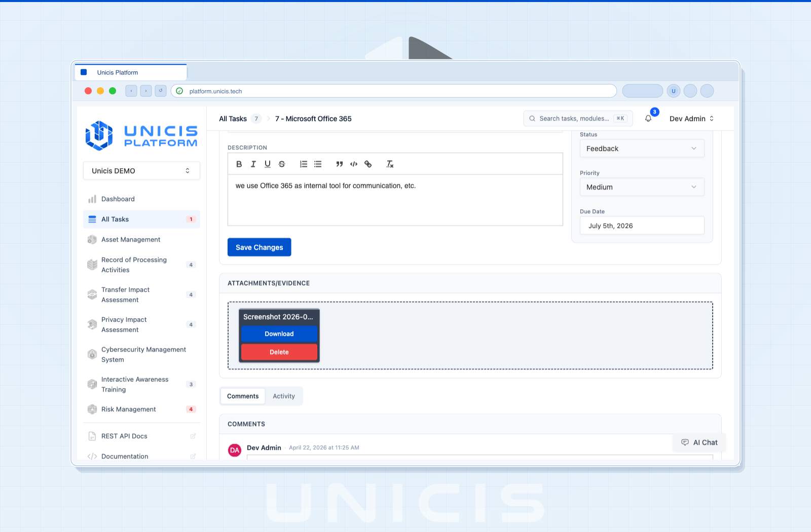Open Asset Management in the sidebar
The height and width of the screenshot is (532, 811).
pyautogui.click(x=141, y=240)
